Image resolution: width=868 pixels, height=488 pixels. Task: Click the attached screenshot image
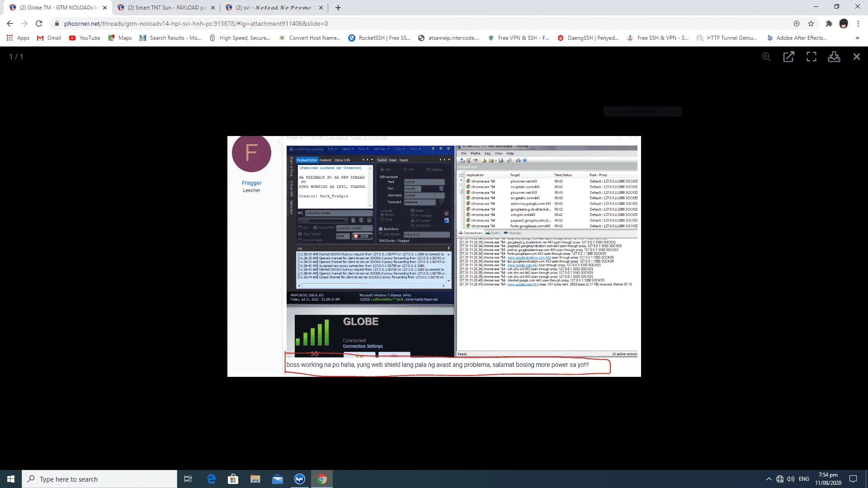point(434,256)
